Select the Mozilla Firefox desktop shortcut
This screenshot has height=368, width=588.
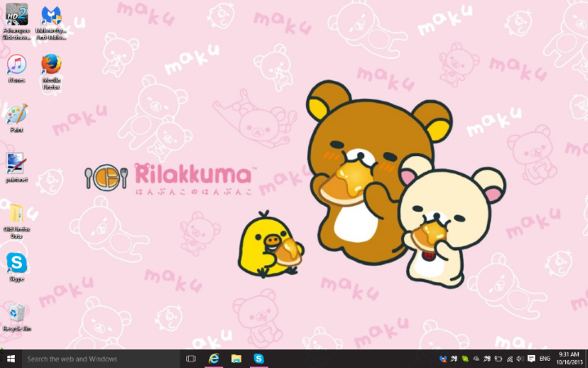click(51, 71)
